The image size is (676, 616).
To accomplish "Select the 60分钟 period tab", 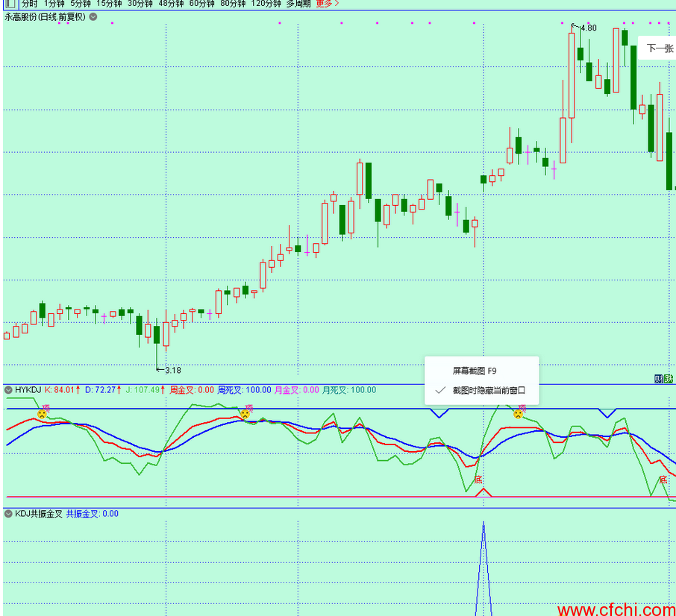I will 201,4.
